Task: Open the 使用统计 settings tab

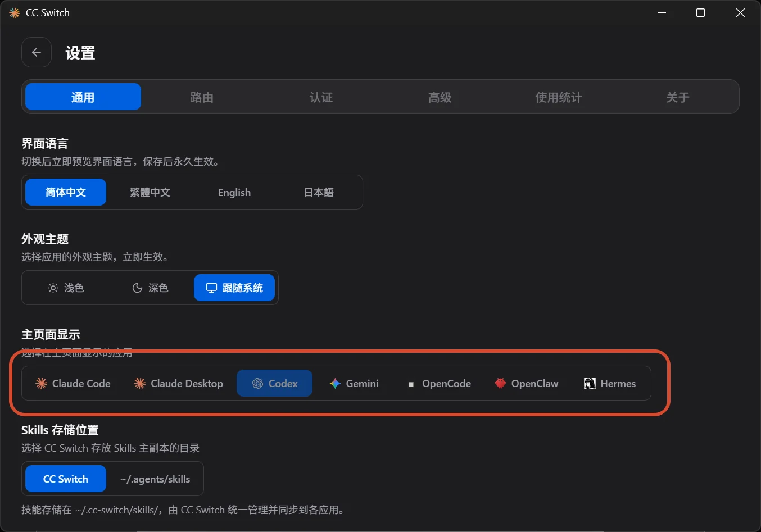Action: 559,97
